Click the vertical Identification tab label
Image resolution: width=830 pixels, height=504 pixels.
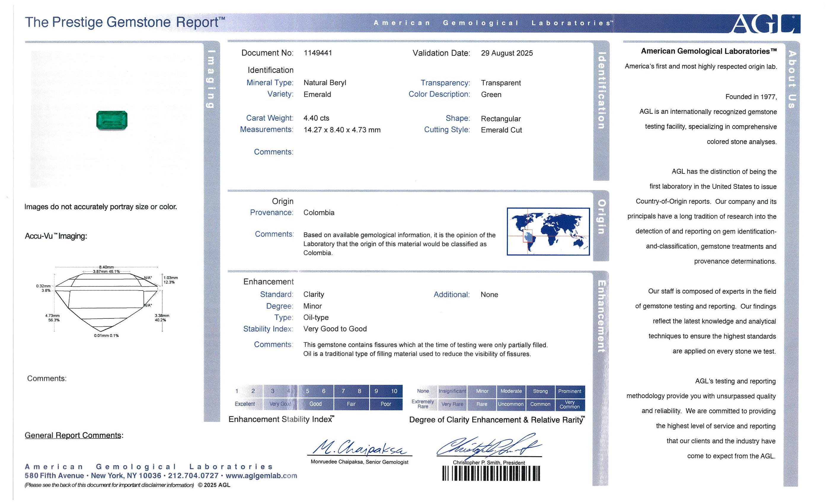click(x=601, y=90)
